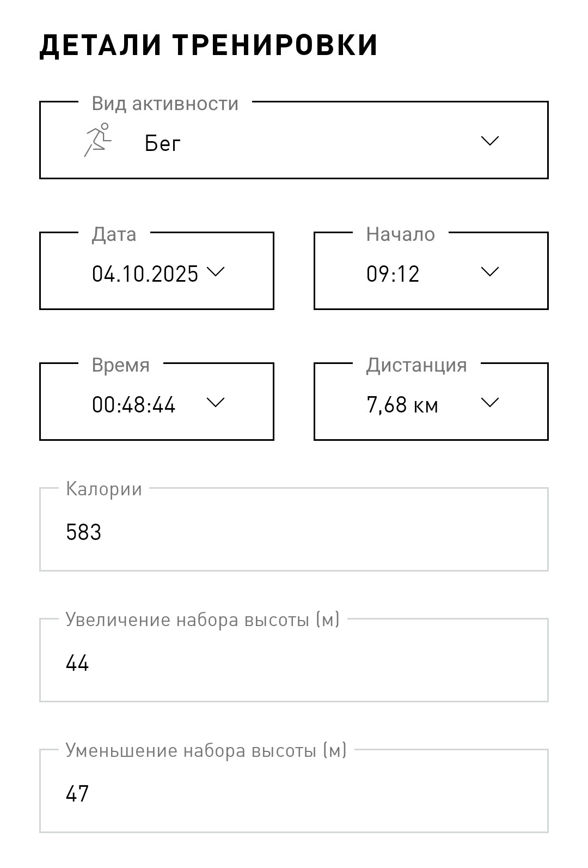This screenshot has height=868, width=588.
Task: Focus the Калории field showing 583
Action: 294,529
